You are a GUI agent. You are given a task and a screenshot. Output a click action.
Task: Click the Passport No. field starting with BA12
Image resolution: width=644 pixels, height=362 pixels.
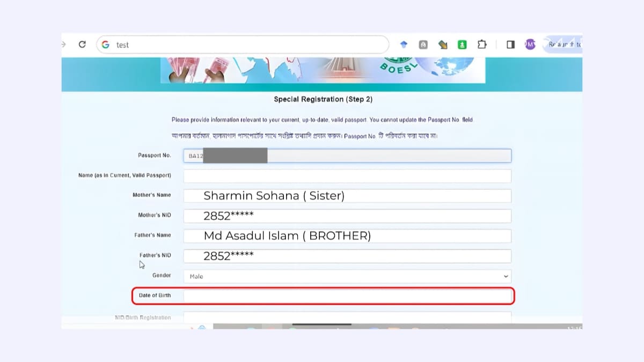point(346,156)
